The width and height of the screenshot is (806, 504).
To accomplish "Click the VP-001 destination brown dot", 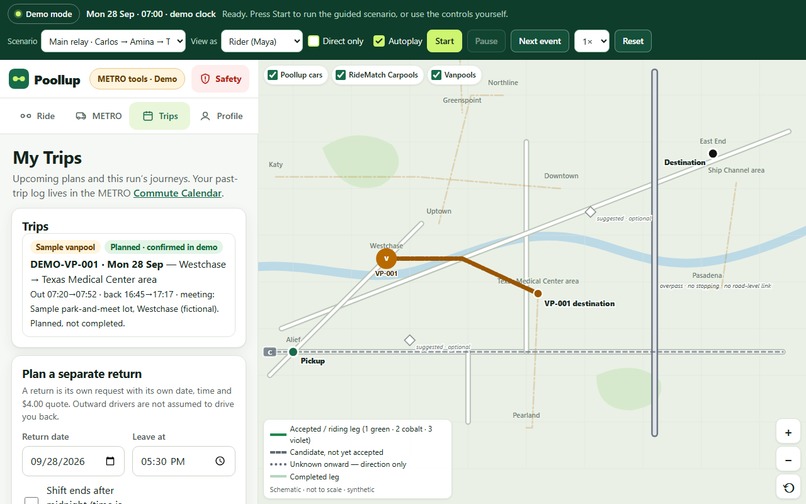I will point(538,293).
